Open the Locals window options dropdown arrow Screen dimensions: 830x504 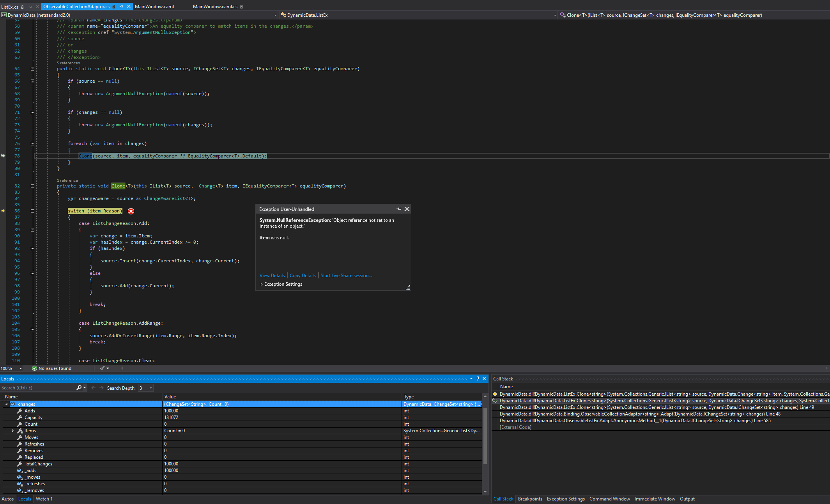[x=471, y=378]
